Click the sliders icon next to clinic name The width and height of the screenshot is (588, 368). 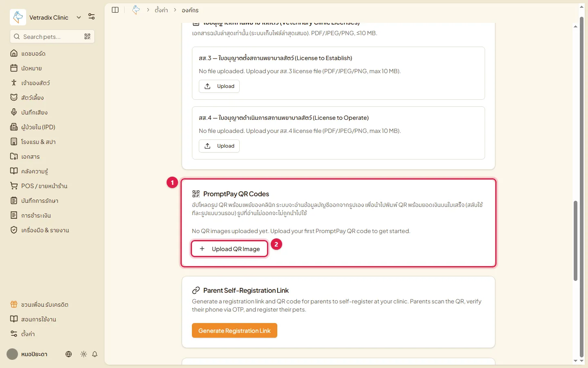(91, 17)
